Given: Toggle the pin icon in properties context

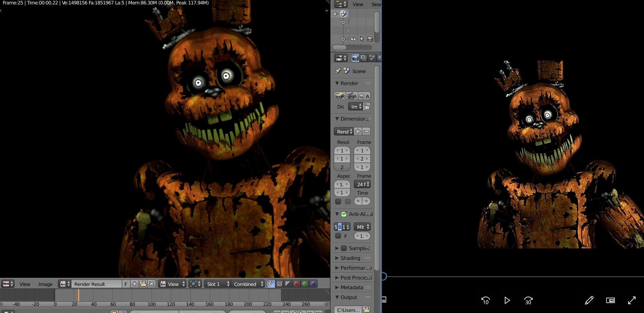Looking at the screenshot, I should [x=338, y=71].
